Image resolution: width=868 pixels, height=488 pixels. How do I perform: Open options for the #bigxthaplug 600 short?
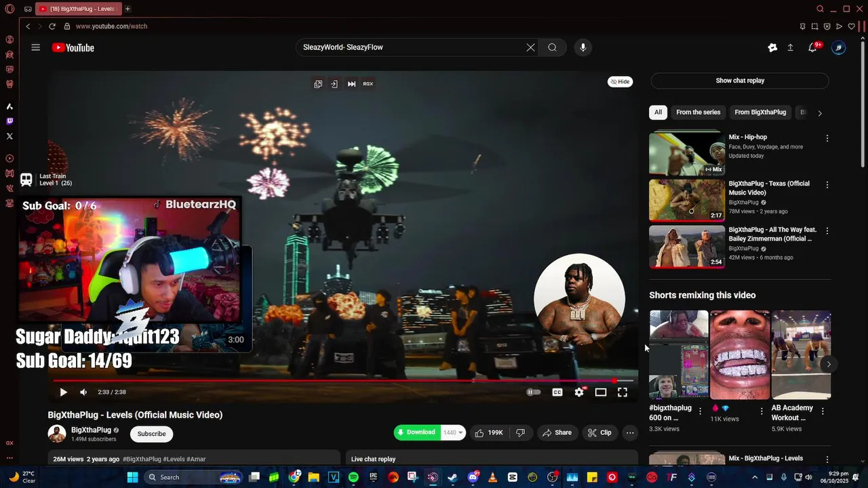701,411
